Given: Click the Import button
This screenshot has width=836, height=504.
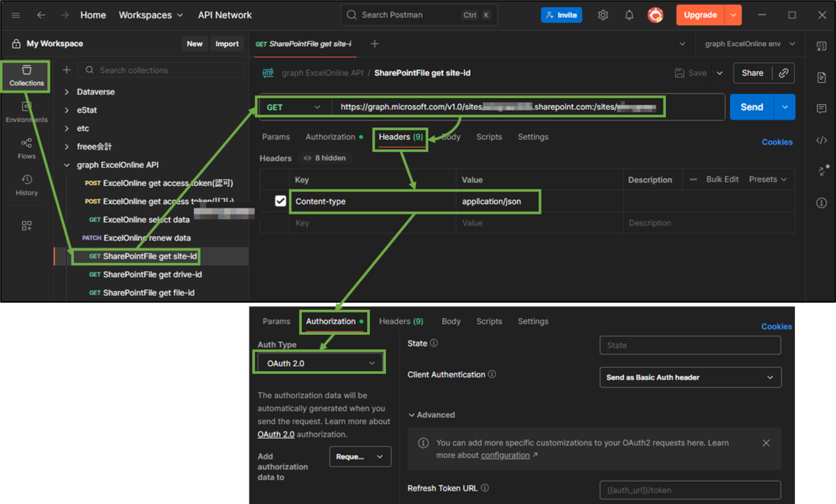Looking at the screenshot, I should 227,44.
